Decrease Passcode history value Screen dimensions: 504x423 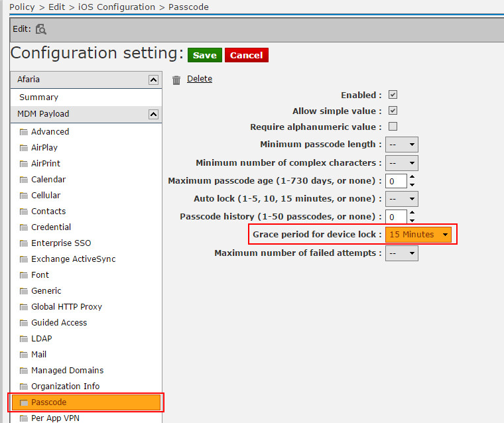412,221
